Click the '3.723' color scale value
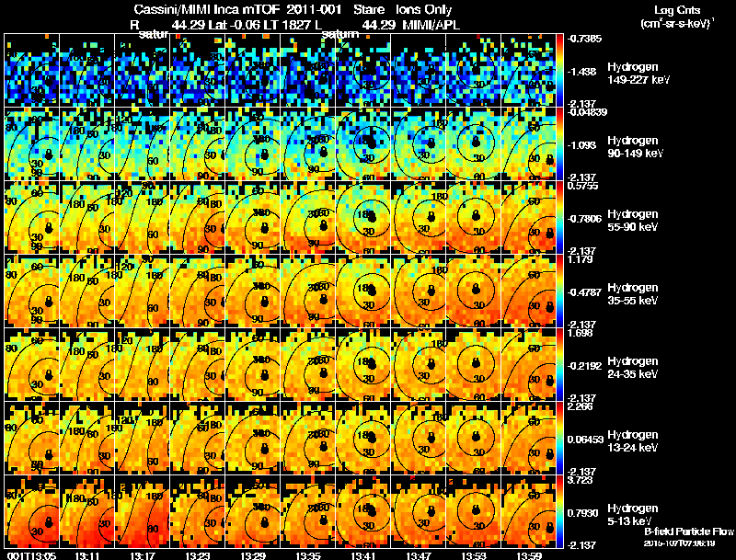The width and height of the screenshot is (736, 560). 581,480
